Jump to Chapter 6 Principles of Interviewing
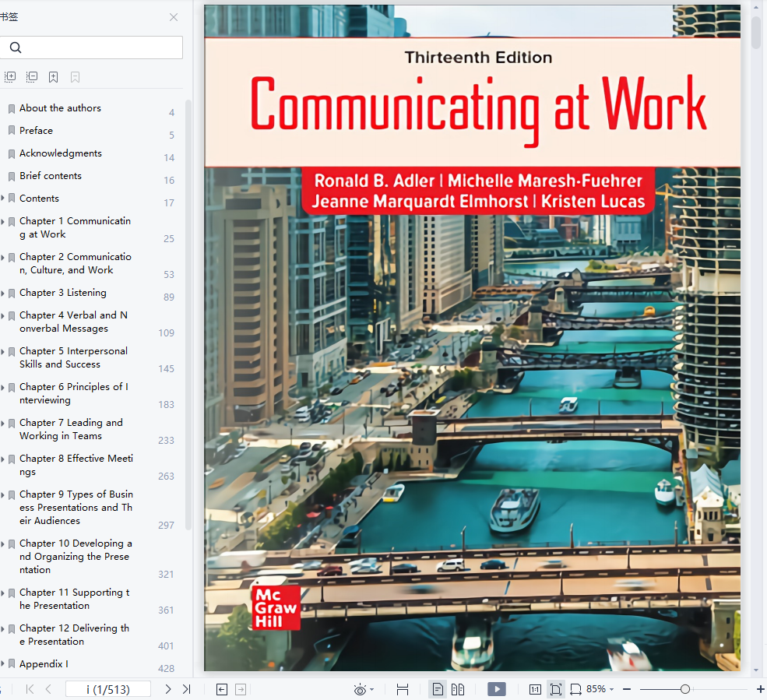This screenshot has width=767, height=700. [x=74, y=393]
